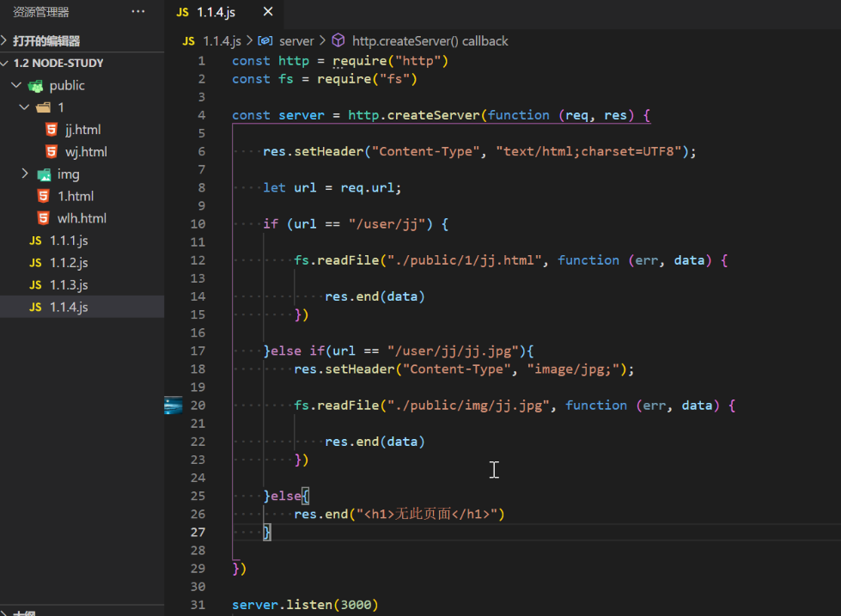Viewport: 841px width, 616px height.
Task: Click the public folder icon
Action: pos(35,85)
